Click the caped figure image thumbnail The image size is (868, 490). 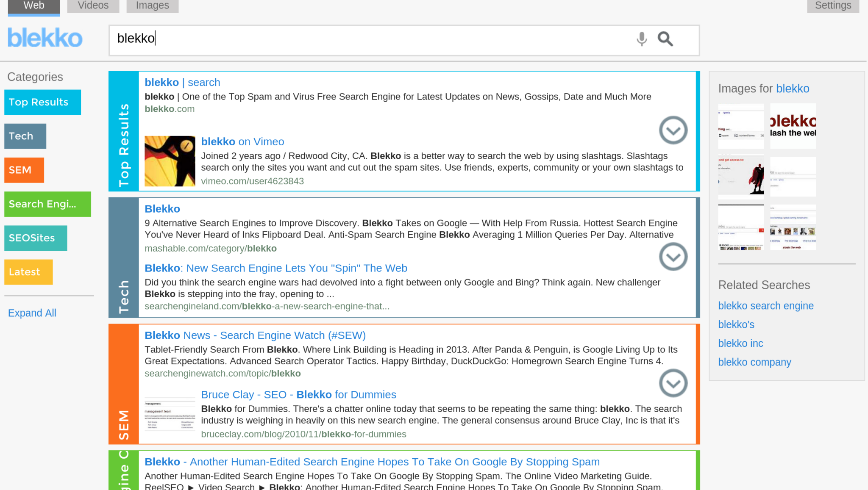741,177
